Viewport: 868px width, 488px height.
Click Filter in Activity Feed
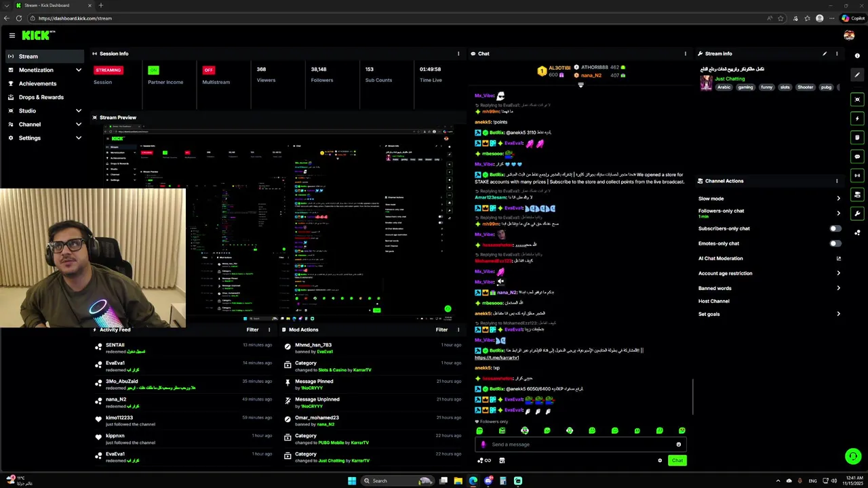[252, 330]
